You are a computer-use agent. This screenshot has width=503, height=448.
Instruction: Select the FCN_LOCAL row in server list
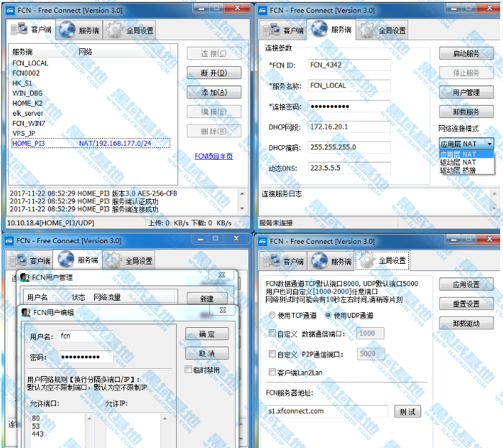[91, 63]
